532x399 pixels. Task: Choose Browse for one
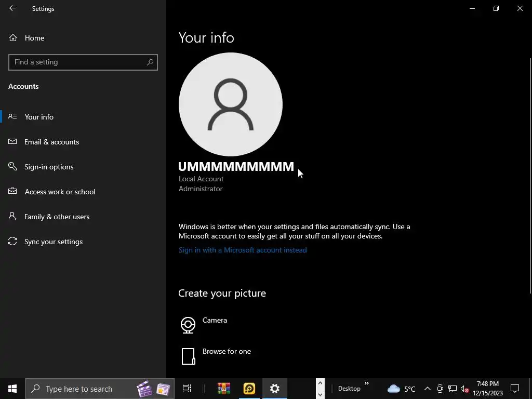click(227, 352)
